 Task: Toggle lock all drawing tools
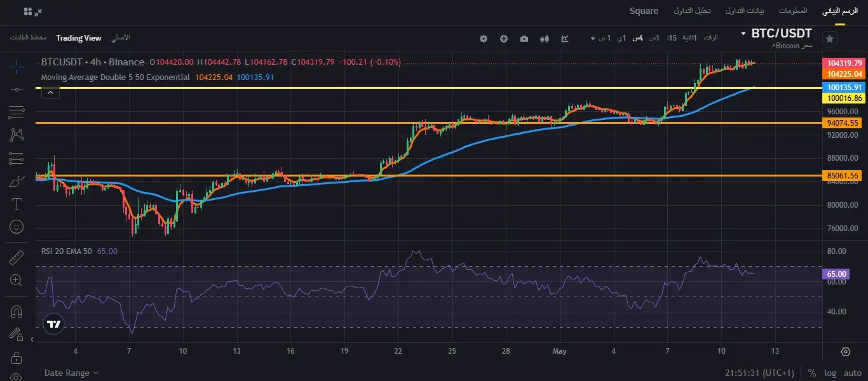coord(17,359)
